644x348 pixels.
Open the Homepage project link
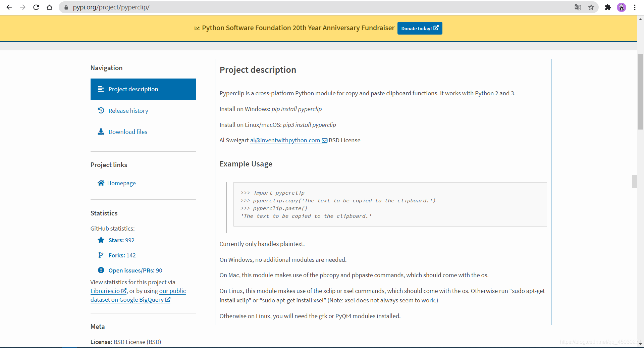tap(121, 183)
